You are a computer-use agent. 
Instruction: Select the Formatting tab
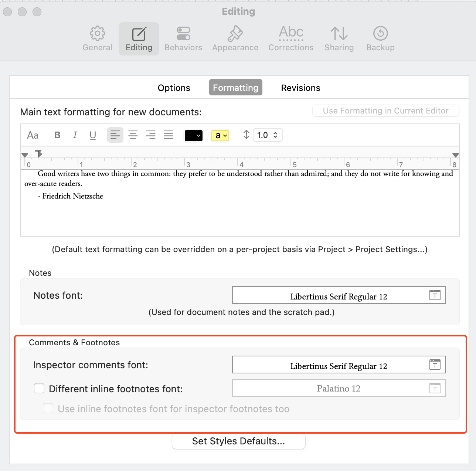coord(236,88)
